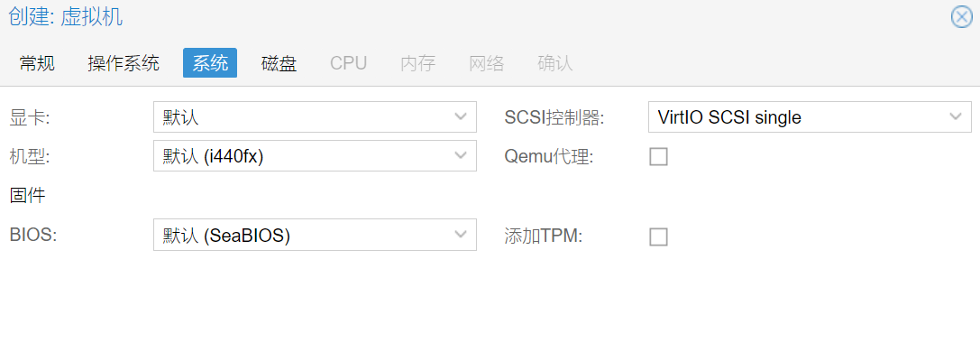Expand the BIOS dropdown arrow
Viewport: 980px width, 343px height.
(x=461, y=235)
